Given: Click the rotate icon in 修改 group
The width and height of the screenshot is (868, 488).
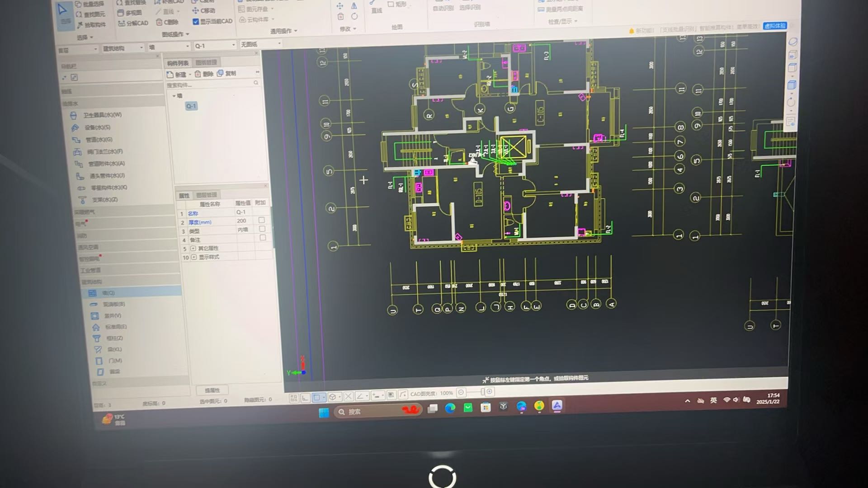Looking at the screenshot, I should 354,16.
